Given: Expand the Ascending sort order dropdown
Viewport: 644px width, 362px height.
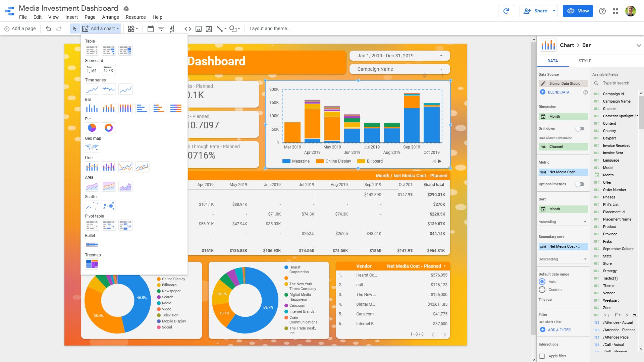Looking at the screenshot, I should tap(563, 222).
